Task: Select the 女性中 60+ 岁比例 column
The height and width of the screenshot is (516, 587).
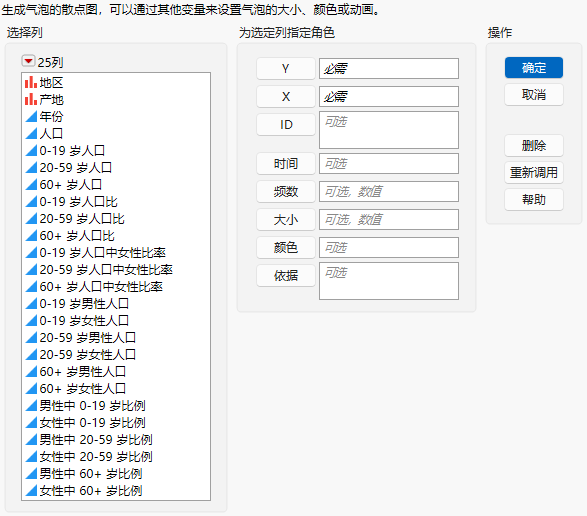Action: click(x=91, y=491)
